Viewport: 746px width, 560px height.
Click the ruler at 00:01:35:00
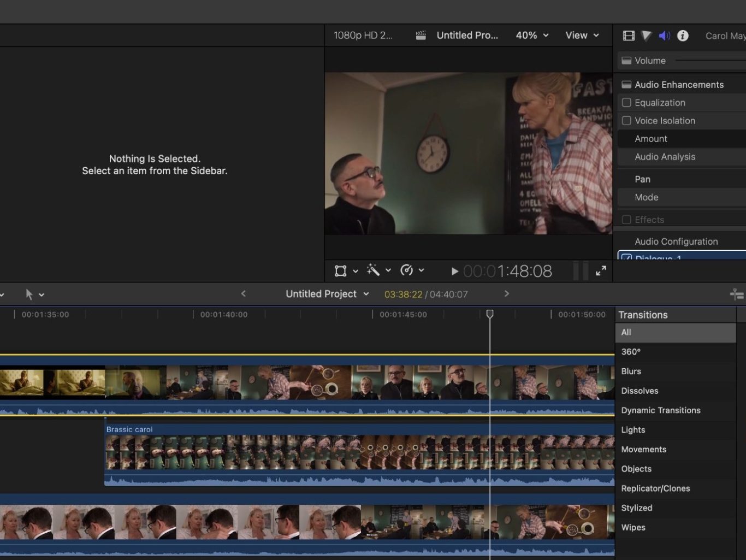(45, 315)
